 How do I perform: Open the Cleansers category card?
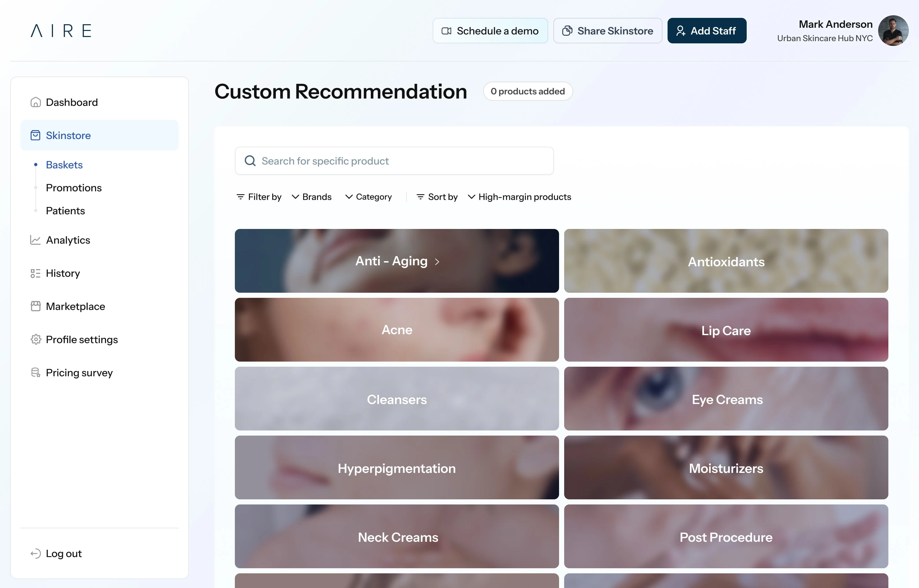(397, 399)
